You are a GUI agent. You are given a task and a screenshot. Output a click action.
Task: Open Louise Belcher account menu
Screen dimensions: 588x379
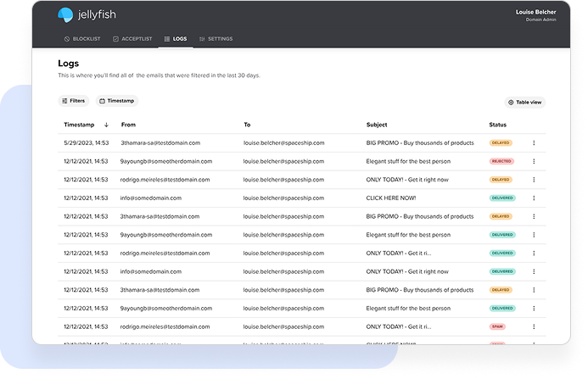[538, 15]
